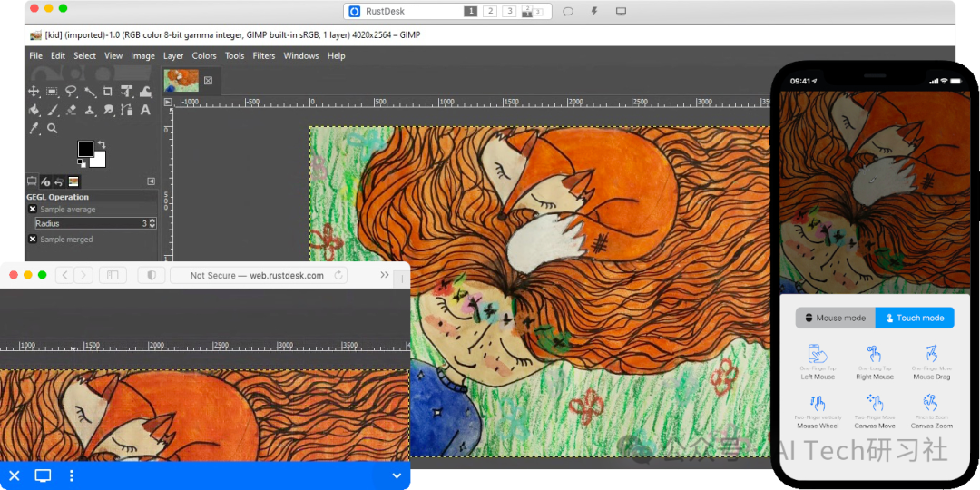Switch to display 3 in RustDesk toolbar
Screen dimensions: 980x490
pos(509,11)
